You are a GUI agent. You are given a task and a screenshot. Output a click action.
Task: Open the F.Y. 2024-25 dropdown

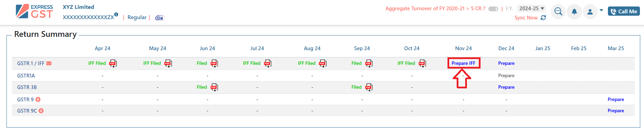click(531, 8)
